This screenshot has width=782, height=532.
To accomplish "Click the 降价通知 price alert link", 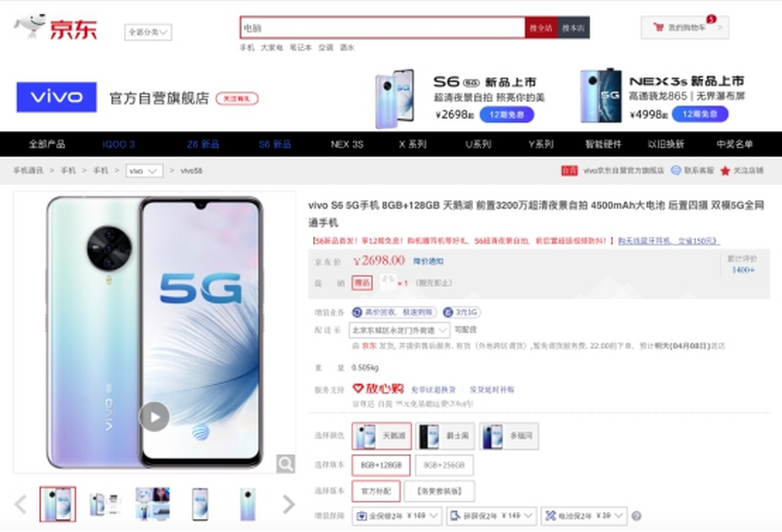I will (x=428, y=261).
